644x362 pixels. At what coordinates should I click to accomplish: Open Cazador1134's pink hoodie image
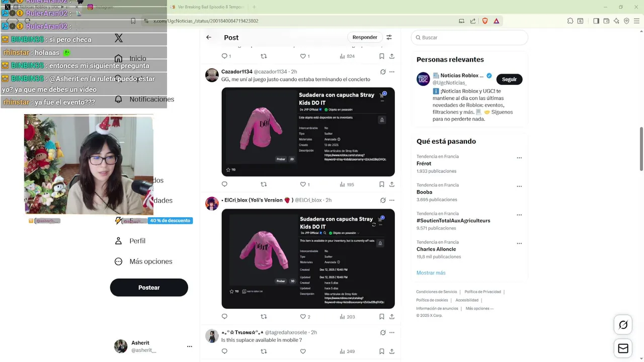pyautogui.click(x=308, y=132)
